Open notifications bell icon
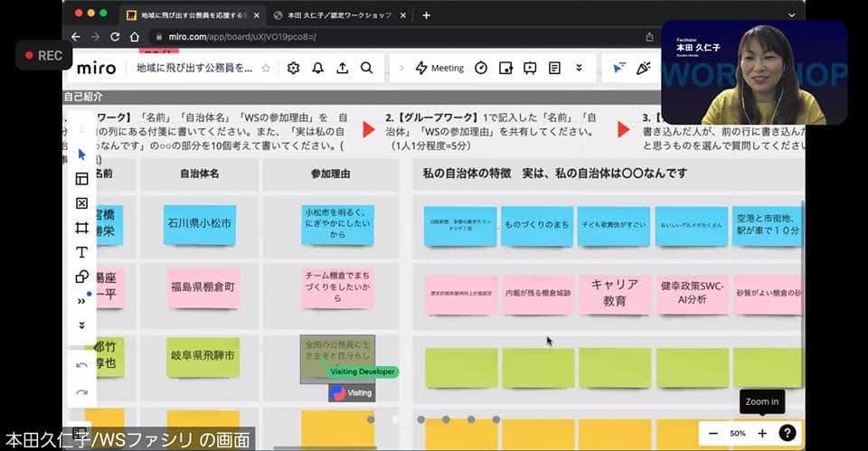 [x=317, y=68]
